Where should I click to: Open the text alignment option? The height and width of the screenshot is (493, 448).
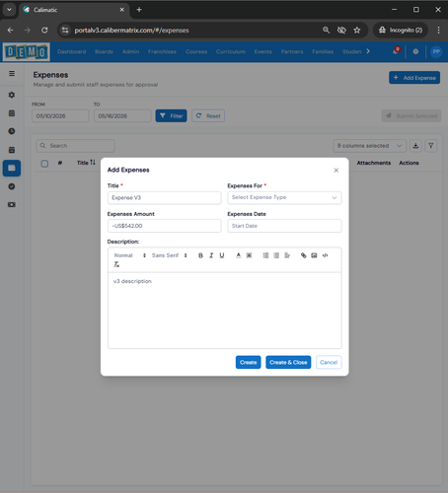pyautogui.click(x=287, y=255)
